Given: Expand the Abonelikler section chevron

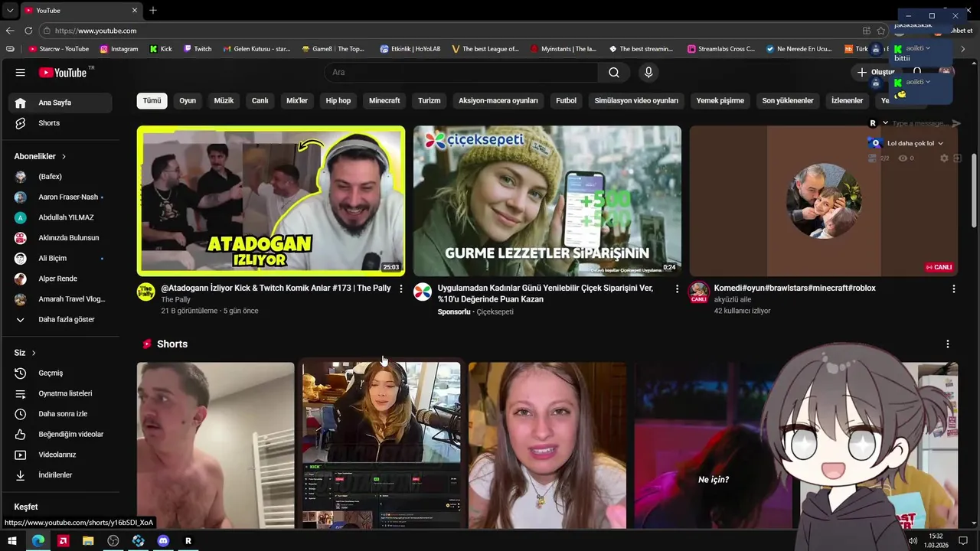Looking at the screenshot, I should (x=64, y=157).
